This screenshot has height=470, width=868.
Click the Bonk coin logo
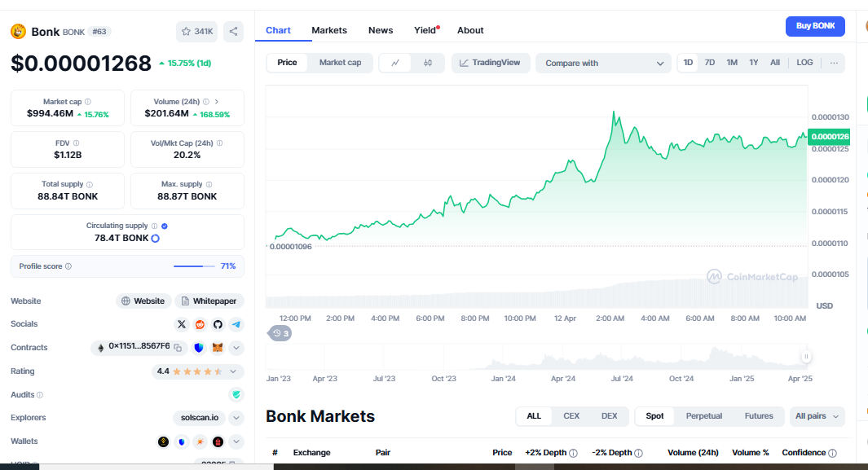coord(18,32)
